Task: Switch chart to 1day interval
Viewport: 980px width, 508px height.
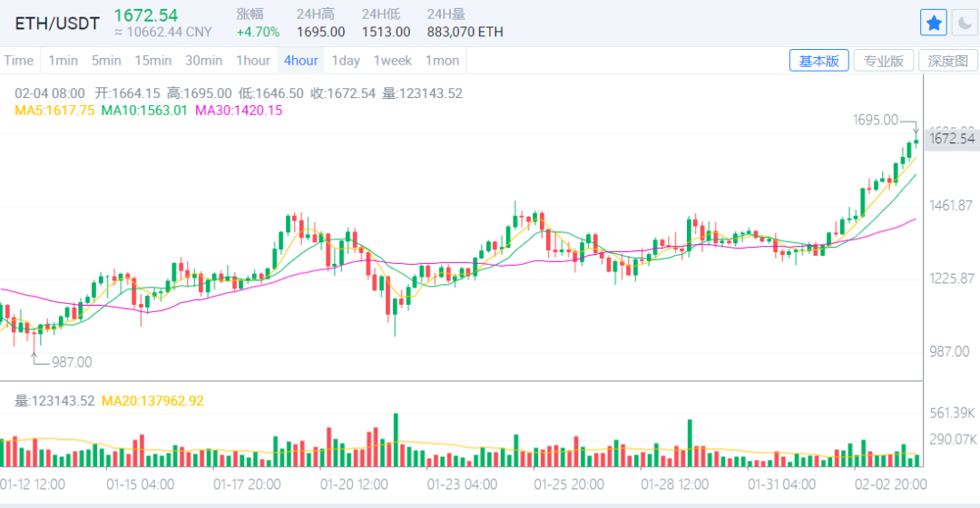Action: pyautogui.click(x=346, y=61)
